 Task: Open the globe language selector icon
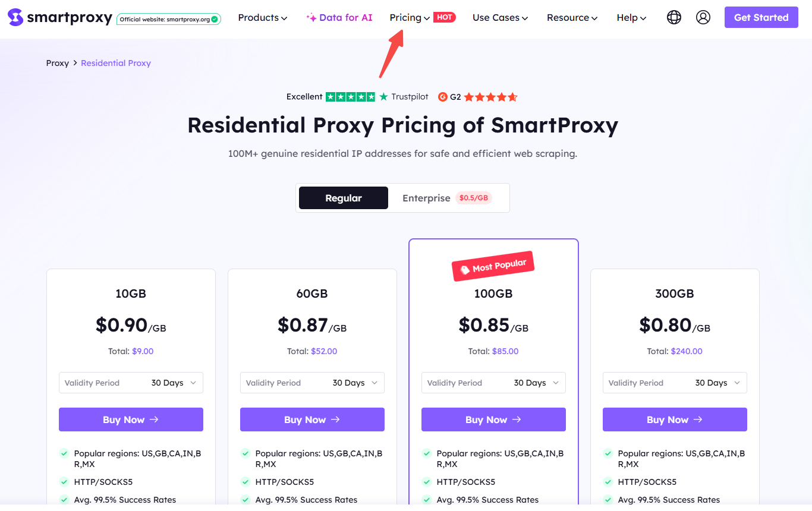674,17
